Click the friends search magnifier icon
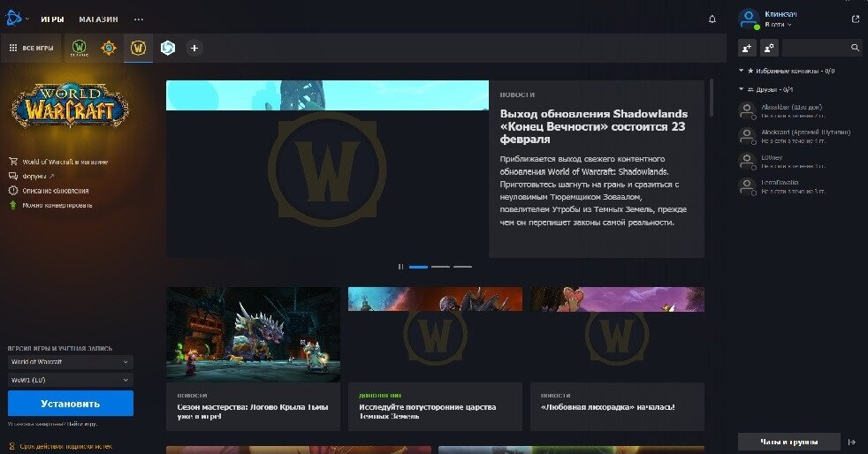This screenshot has height=454, width=868. click(855, 48)
